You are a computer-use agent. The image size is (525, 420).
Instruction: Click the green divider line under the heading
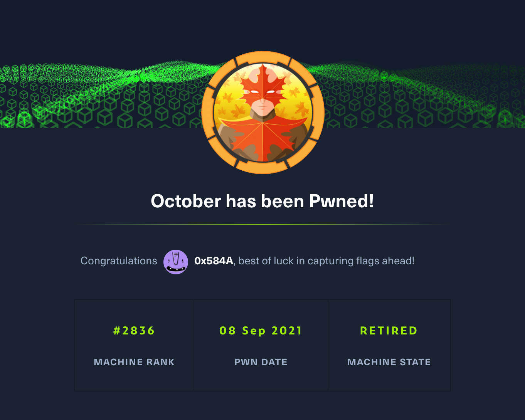click(x=262, y=224)
